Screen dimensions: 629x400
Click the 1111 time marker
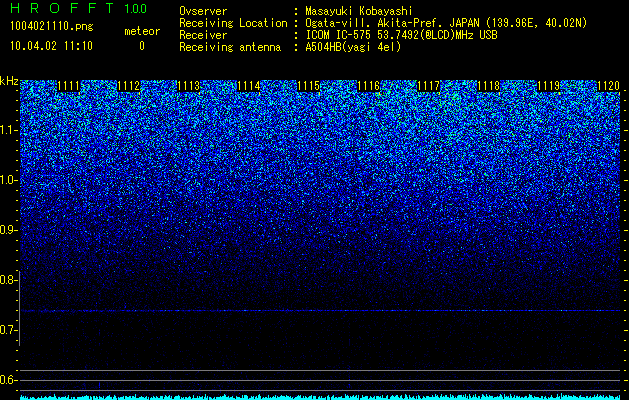(69, 86)
